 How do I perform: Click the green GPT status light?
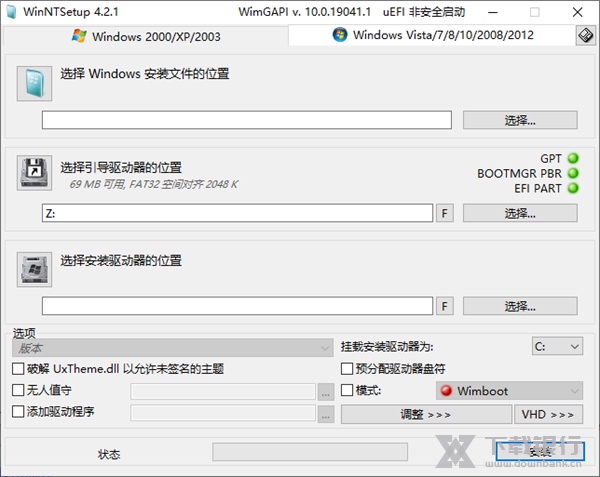(573, 158)
